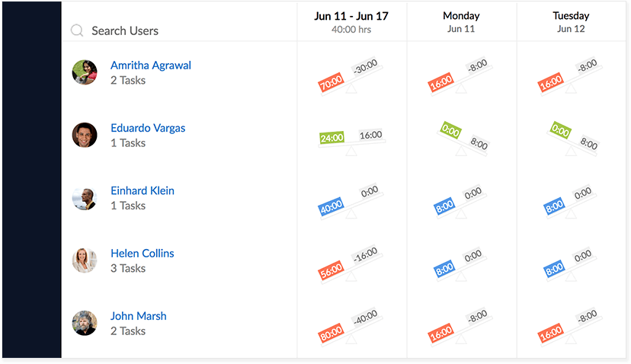Click John Marsh's avatar photo
The height and width of the screenshot is (364, 631).
(x=85, y=323)
